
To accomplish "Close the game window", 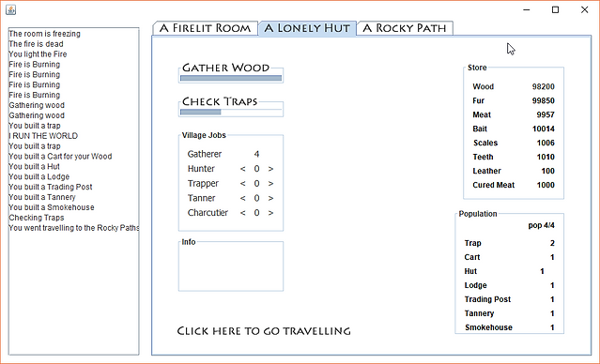I will pyautogui.click(x=584, y=9).
